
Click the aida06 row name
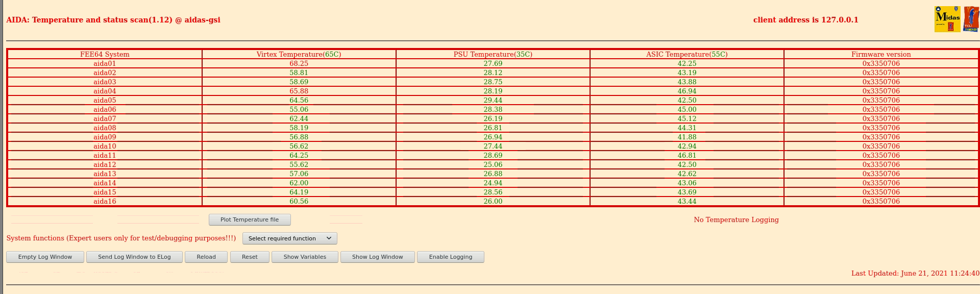pyautogui.click(x=105, y=110)
